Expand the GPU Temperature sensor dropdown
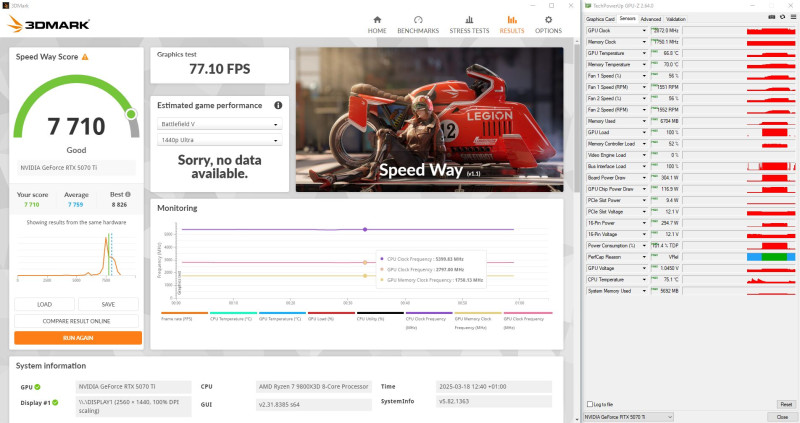This screenshot has width=800, height=423. pyautogui.click(x=644, y=53)
